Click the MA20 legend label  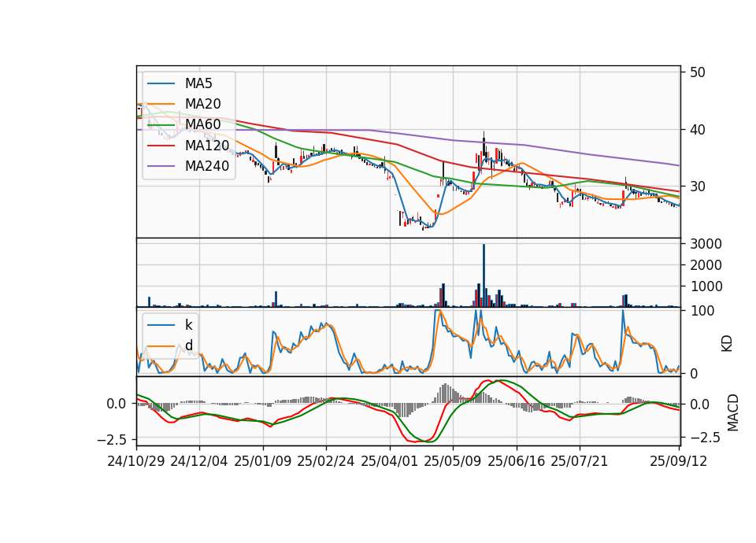[203, 104]
